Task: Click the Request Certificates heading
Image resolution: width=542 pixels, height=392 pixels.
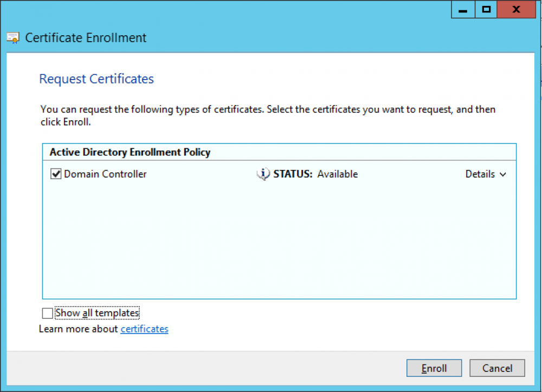Action: (x=96, y=79)
